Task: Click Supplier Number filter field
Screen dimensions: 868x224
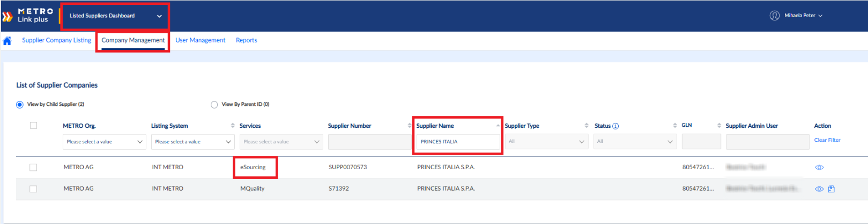Action: click(370, 142)
